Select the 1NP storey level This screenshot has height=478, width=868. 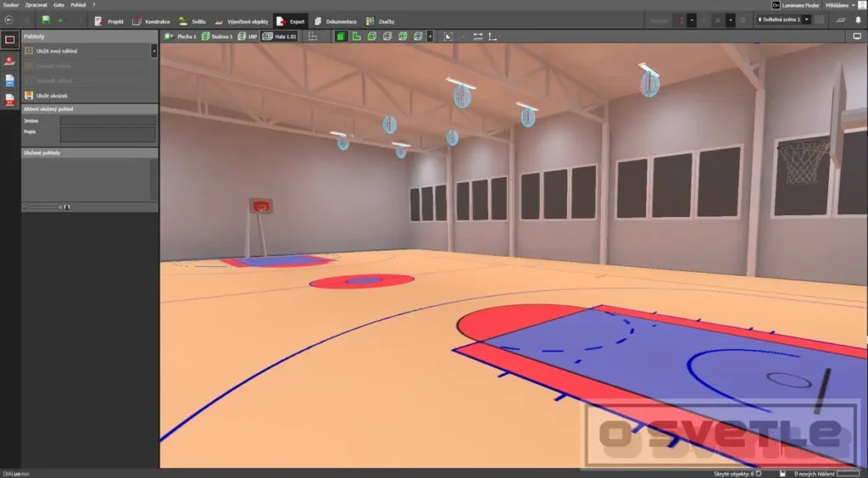(248, 36)
